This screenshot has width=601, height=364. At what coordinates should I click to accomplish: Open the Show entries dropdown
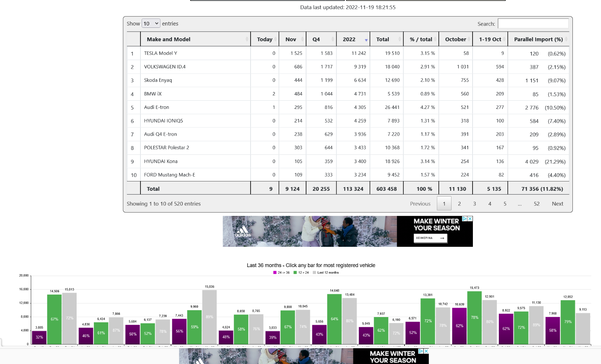coord(151,23)
